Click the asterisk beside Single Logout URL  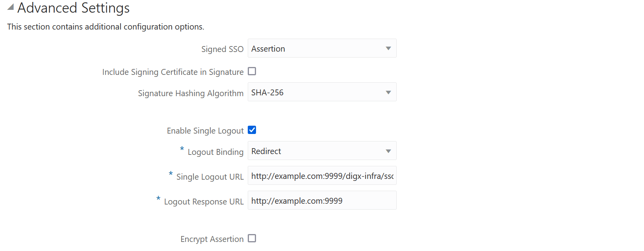(170, 175)
